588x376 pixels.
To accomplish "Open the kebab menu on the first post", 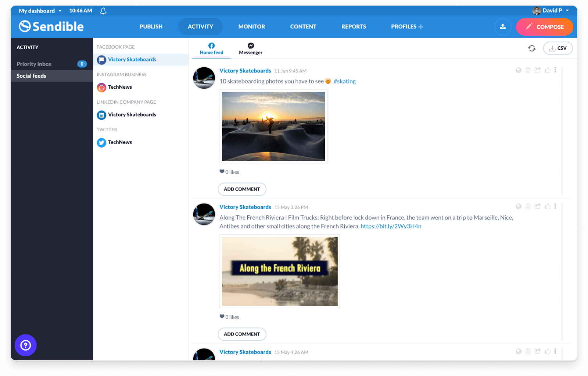I will (556, 70).
